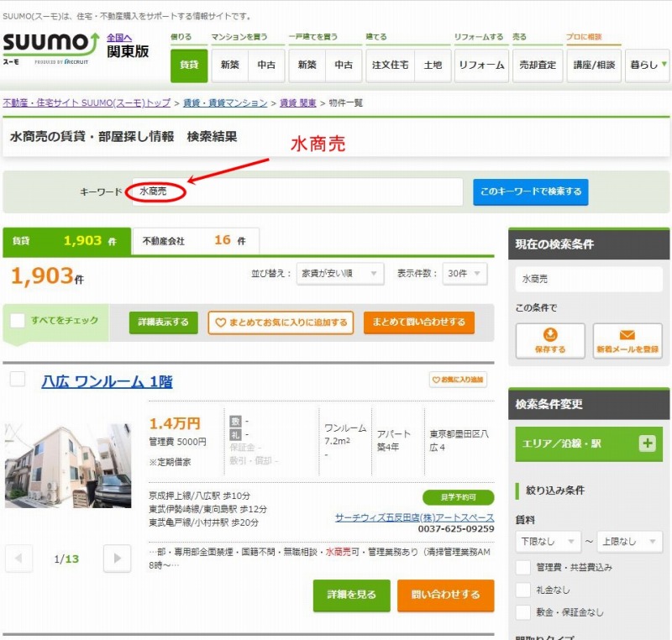Click the 保存する download icon
Viewport: 672px width, 640px height.
(x=550, y=334)
